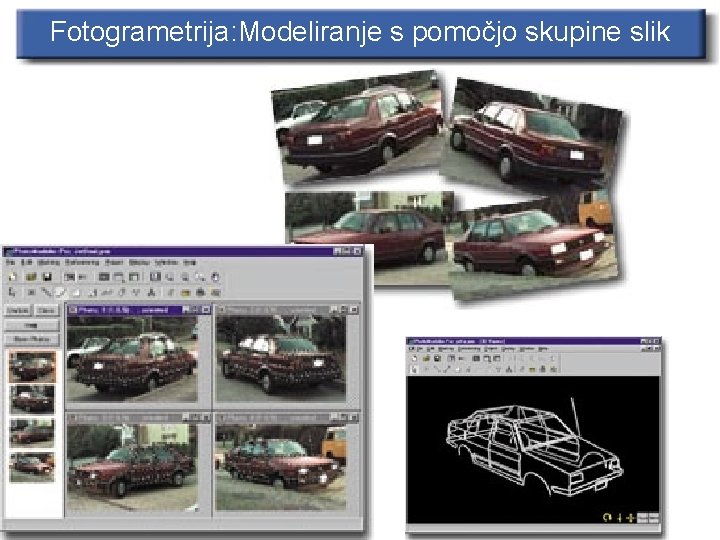720x540 pixels.
Task: Open the Marking menu in the photo window
Action: 48,263
